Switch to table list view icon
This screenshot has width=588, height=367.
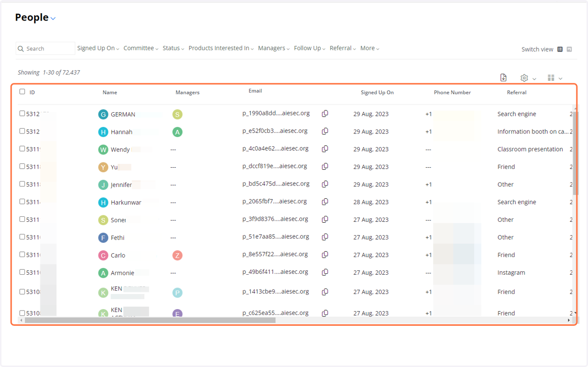coord(560,49)
